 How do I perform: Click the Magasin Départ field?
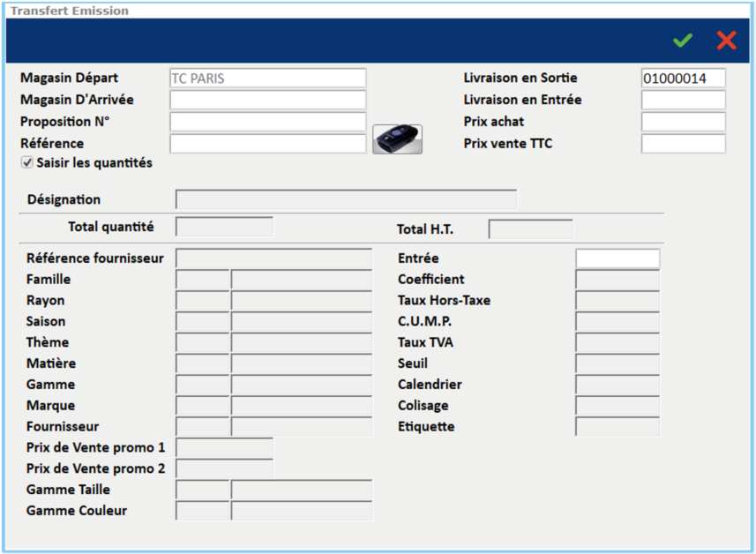(x=267, y=79)
